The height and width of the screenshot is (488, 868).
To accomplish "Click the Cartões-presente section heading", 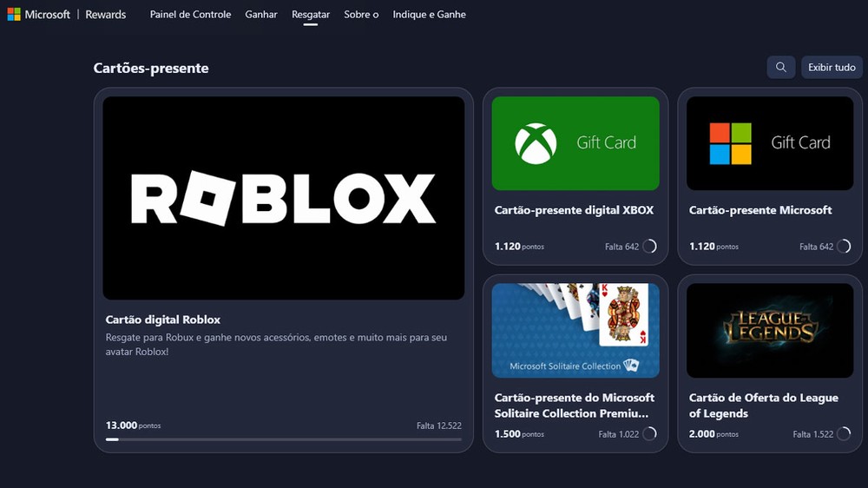I will point(150,68).
